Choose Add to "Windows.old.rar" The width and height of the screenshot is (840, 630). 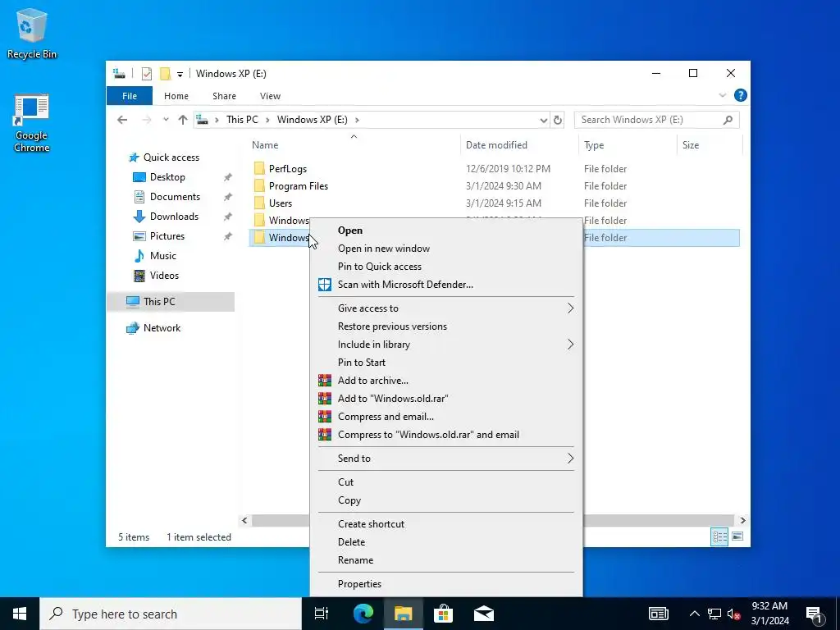pos(445,399)
